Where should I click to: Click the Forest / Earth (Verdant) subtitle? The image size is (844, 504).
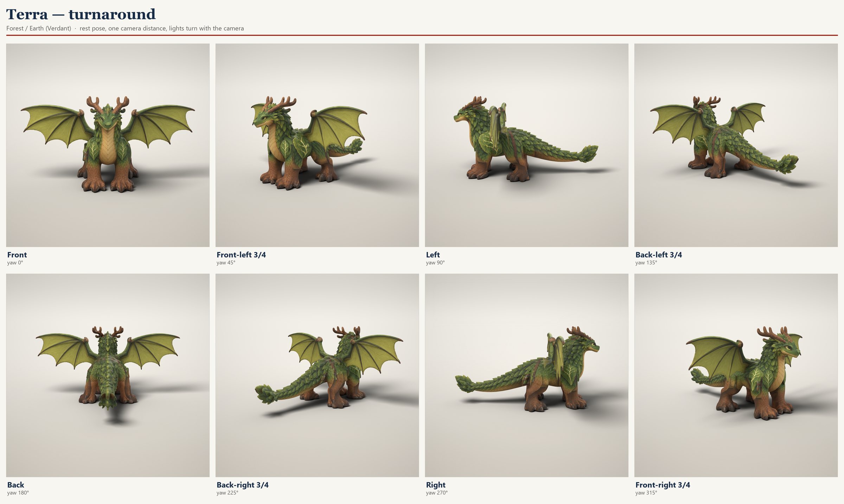click(x=39, y=28)
